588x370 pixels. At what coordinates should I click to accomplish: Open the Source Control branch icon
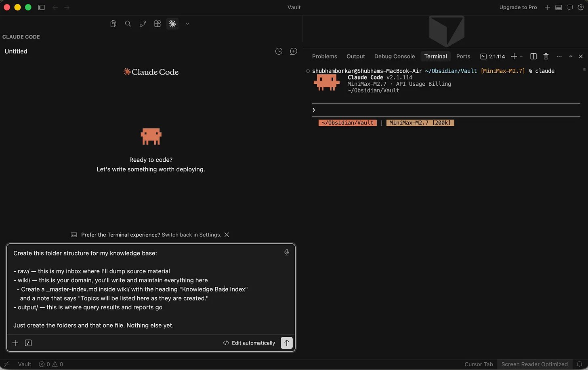pos(143,24)
